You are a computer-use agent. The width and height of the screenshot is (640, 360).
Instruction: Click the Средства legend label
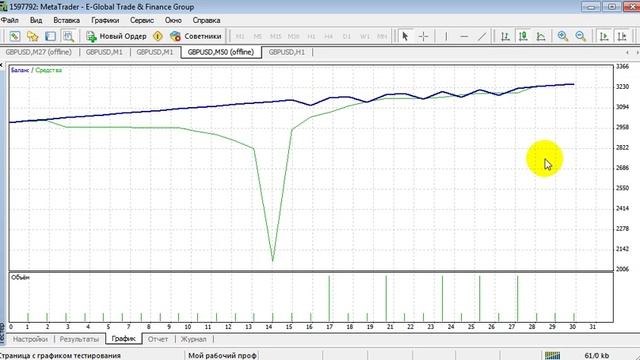pos(49,70)
